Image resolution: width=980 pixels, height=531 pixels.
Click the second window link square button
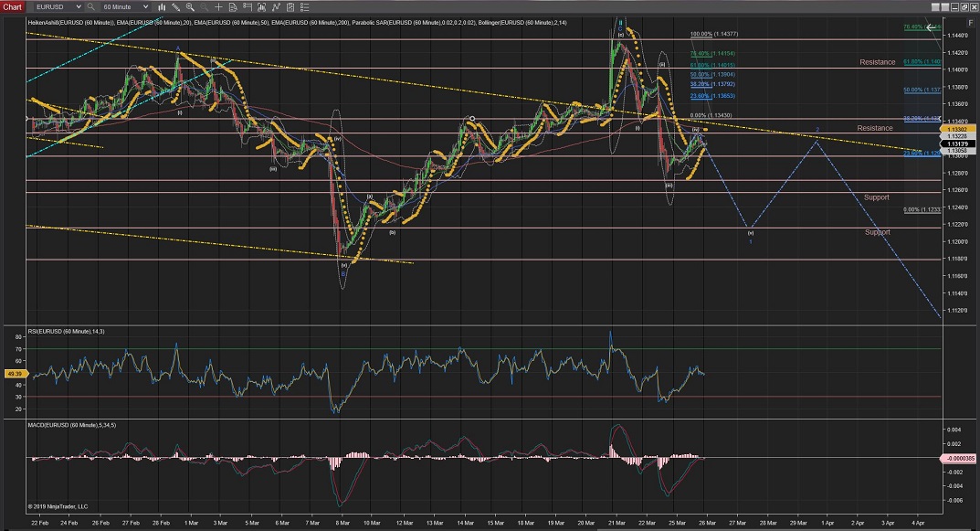pos(945,7)
